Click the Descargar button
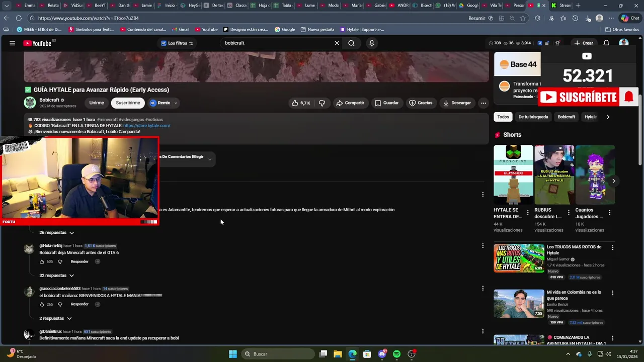Screen dimensions: 644x362 457,103
